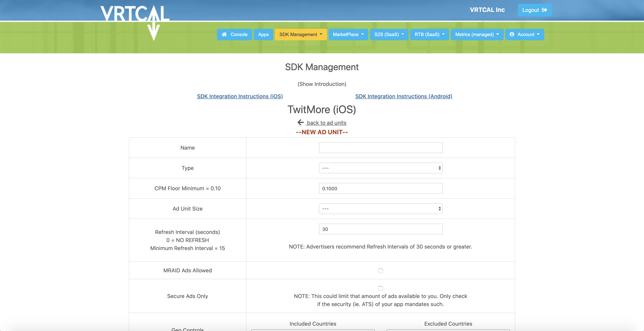Click (Show Introduction) text
The height and width of the screenshot is (331, 644).
point(322,84)
